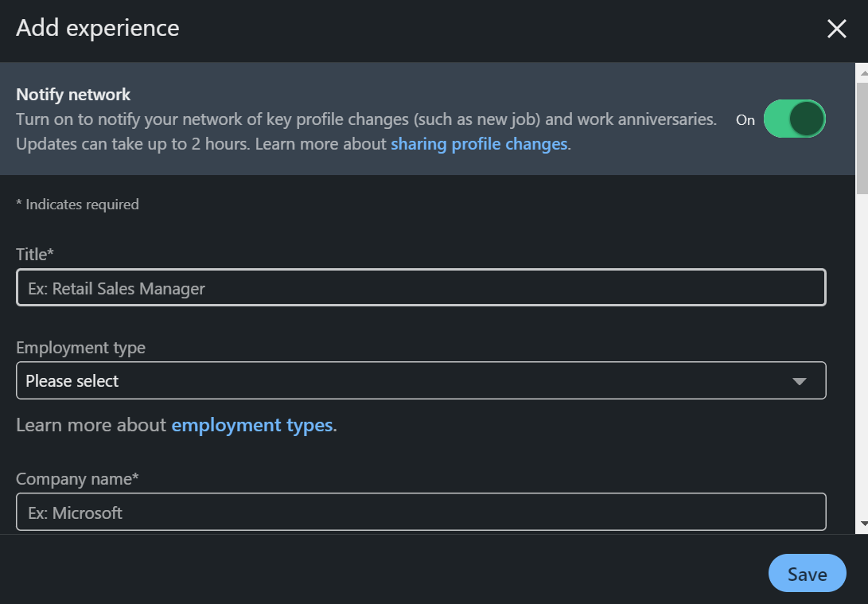Click the Employment type dropdown arrow
Viewport: 868px width, 604px height.
[800, 381]
